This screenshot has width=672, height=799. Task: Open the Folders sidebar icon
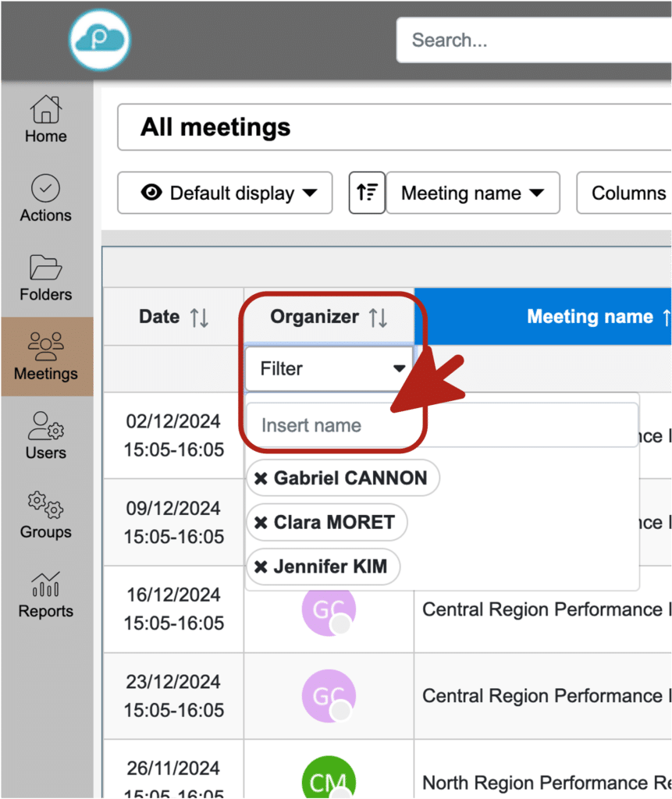(46, 268)
